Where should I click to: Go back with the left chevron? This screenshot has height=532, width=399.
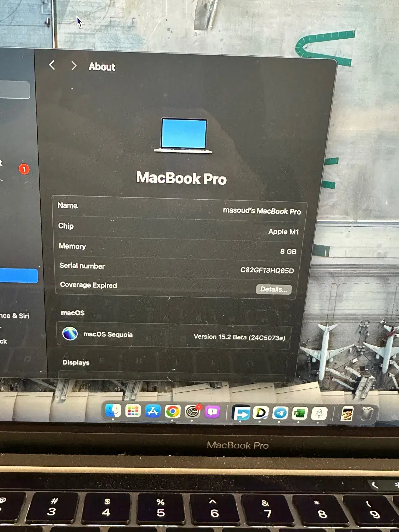(52, 65)
